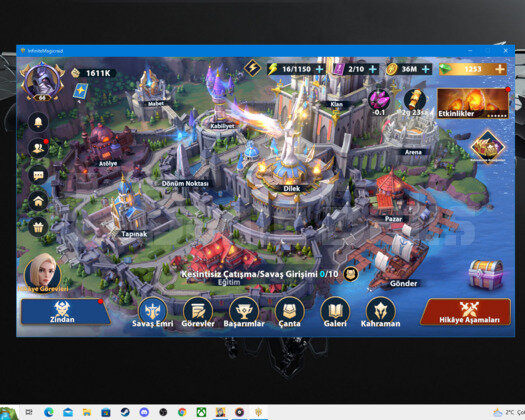
Task: Open Xbox app from taskbar
Action: (x=201, y=412)
